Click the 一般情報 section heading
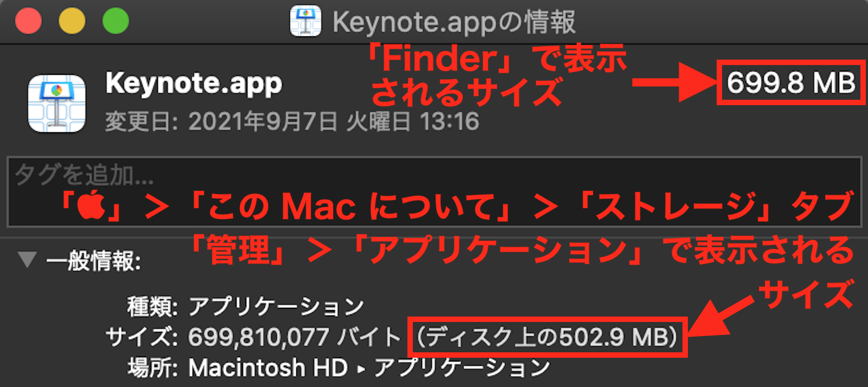 click(94, 261)
